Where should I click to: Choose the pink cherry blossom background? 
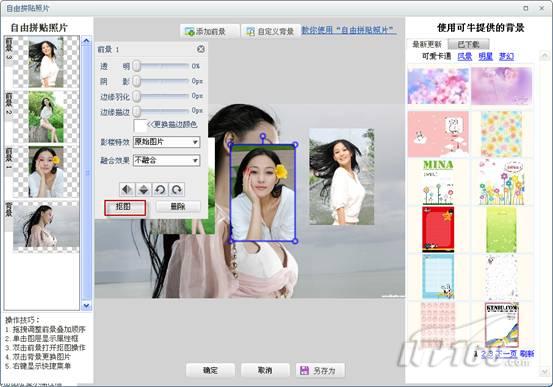[x=438, y=86]
